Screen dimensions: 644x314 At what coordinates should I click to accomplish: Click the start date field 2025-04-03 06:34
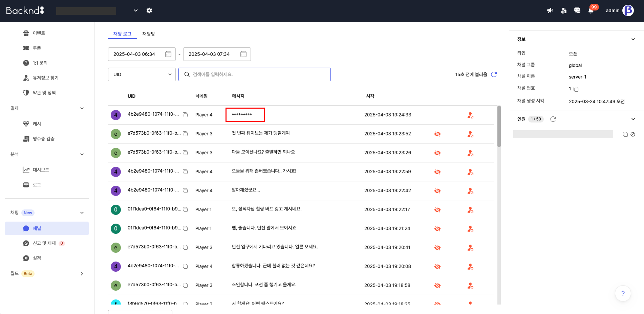coord(142,54)
